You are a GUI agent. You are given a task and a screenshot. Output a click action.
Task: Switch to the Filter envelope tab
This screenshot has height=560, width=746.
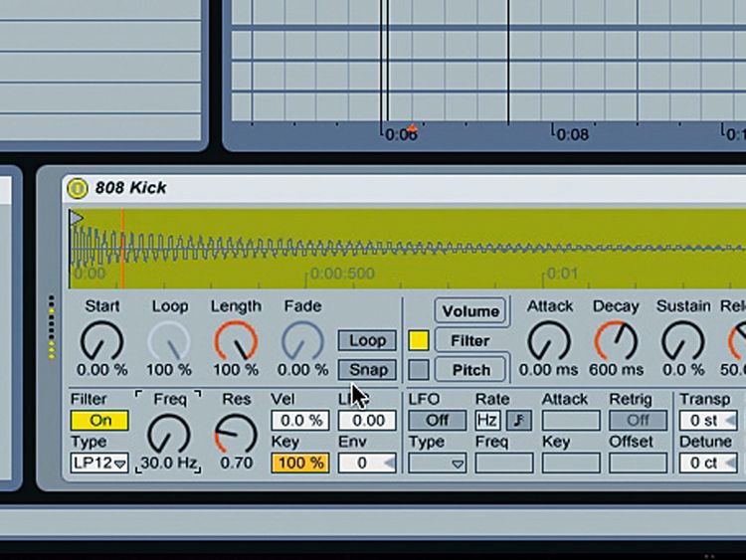(x=470, y=340)
